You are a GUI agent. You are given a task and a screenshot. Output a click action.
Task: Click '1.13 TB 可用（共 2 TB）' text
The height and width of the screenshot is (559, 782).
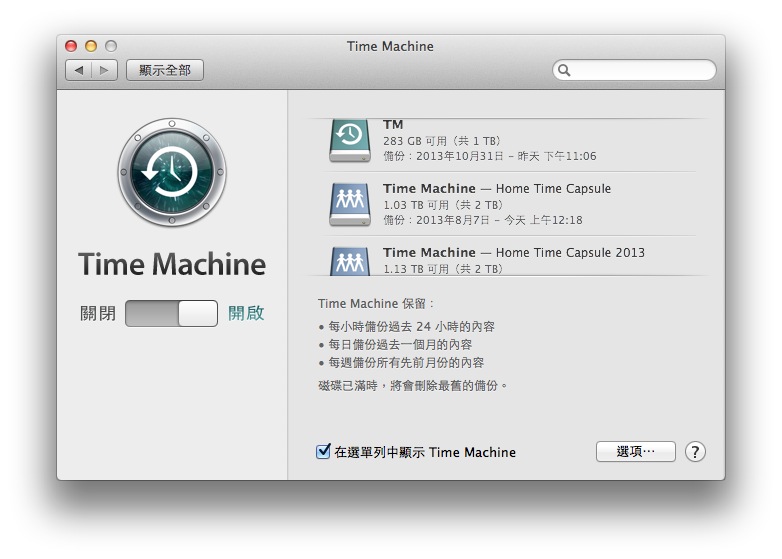coord(443,269)
